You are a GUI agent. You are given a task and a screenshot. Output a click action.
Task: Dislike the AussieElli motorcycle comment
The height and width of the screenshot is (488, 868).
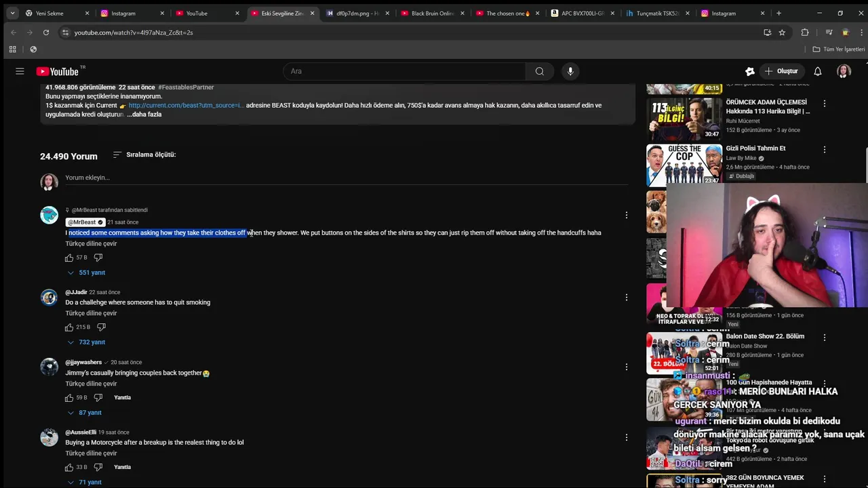(x=98, y=467)
